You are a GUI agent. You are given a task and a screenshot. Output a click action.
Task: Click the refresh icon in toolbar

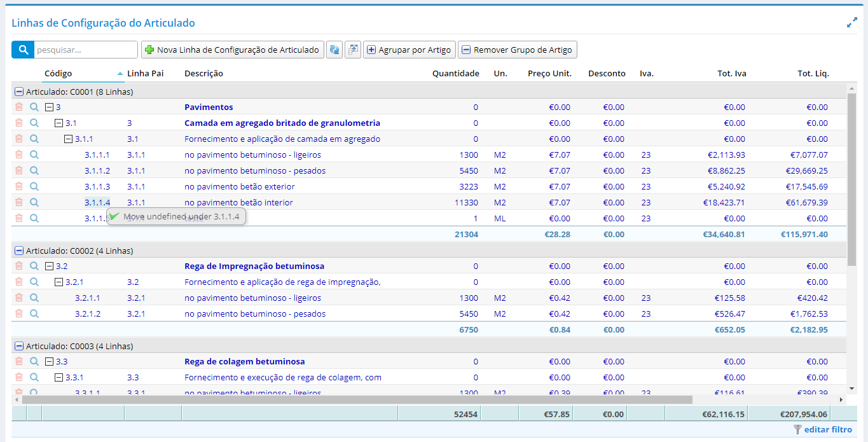[334, 50]
